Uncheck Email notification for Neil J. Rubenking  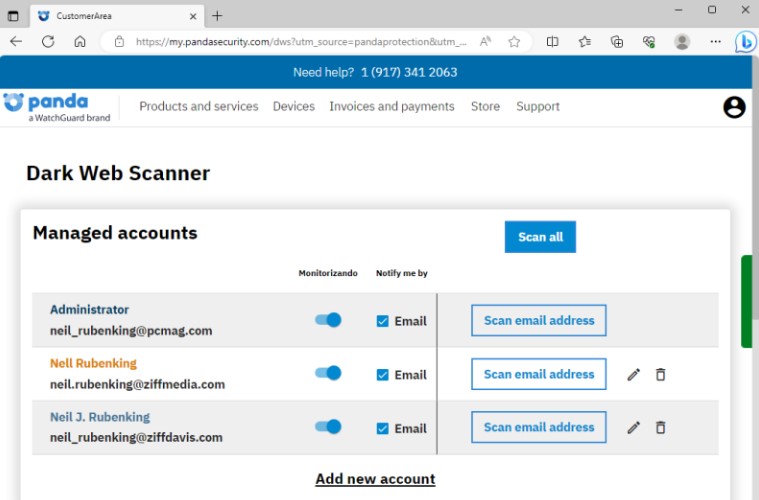point(383,428)
